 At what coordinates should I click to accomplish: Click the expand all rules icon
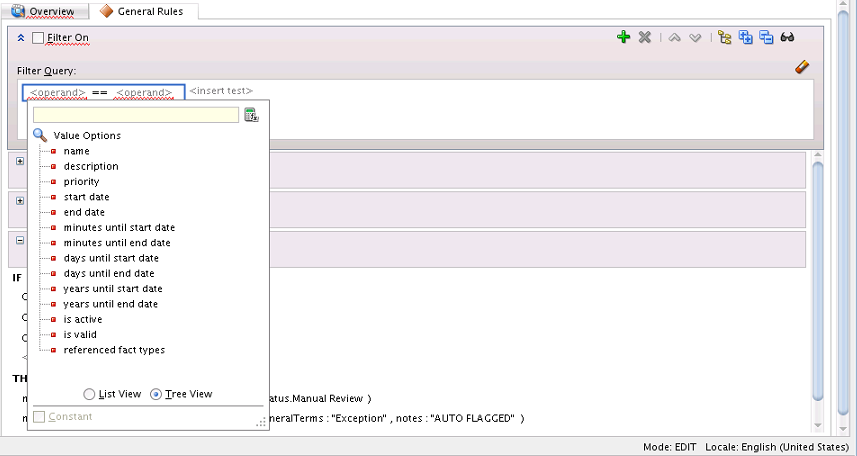[746, 37]
